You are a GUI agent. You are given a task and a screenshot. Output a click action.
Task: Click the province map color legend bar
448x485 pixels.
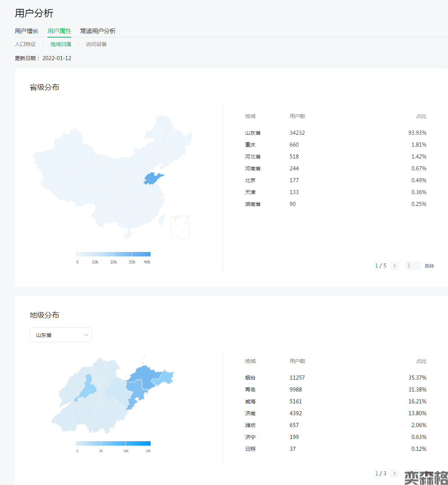pyautogui.click(x=113, y=254)
